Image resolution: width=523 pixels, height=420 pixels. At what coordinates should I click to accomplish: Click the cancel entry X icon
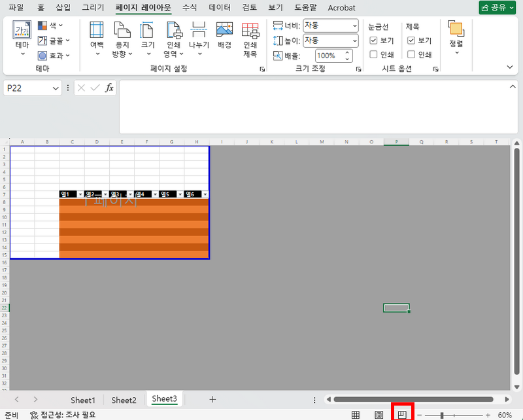pyautogui.click(x=81, y=88)
